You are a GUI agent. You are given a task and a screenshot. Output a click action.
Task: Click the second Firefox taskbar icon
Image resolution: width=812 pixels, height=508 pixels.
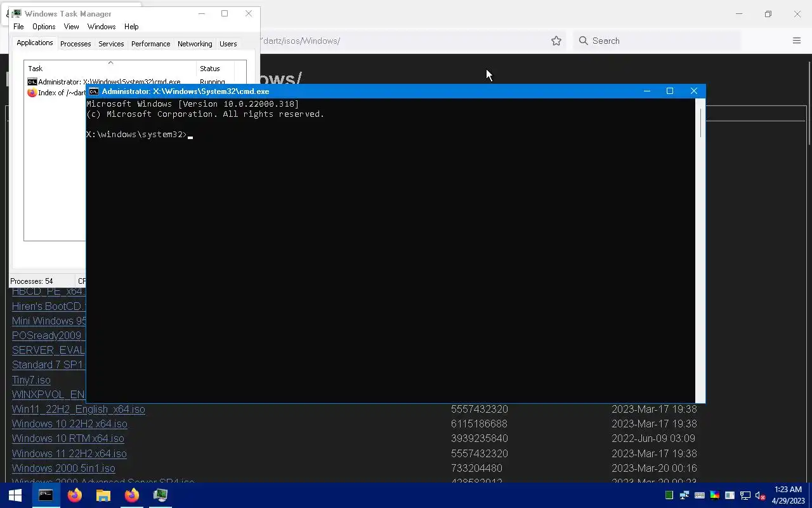click(132, 495)
